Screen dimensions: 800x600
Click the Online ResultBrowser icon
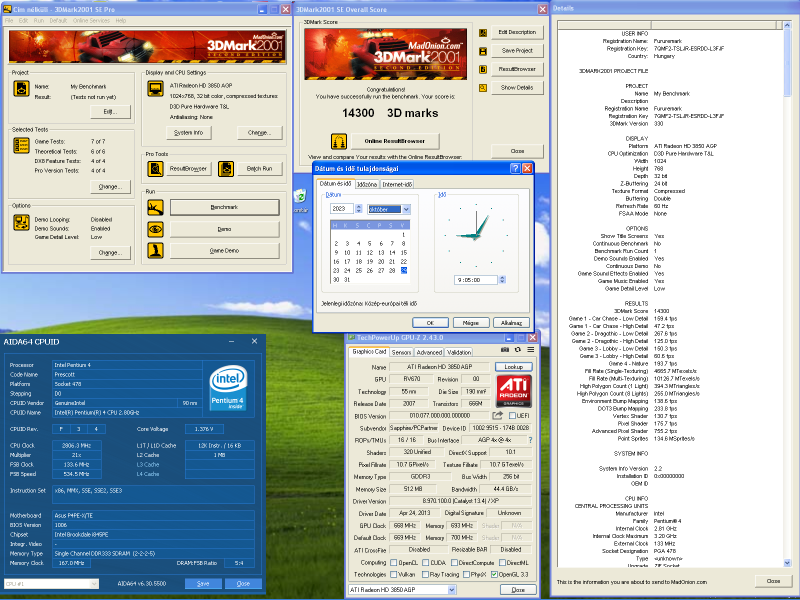pos(339,141)
